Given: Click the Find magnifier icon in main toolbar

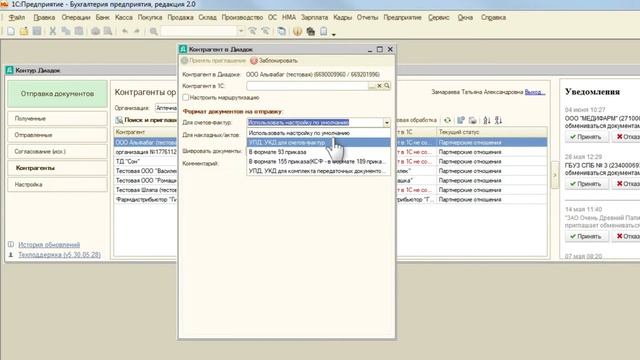Looking at the screenshot, I should click(153, 31).
